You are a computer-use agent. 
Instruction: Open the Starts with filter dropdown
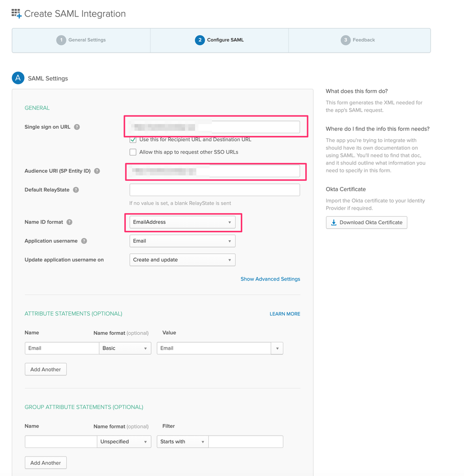183,442
